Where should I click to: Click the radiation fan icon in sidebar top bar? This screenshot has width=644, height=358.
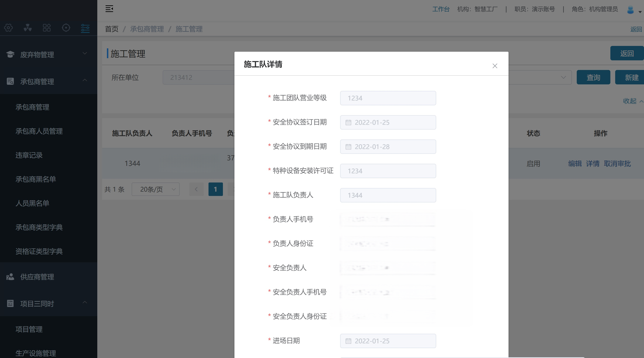tap(27, 28)
